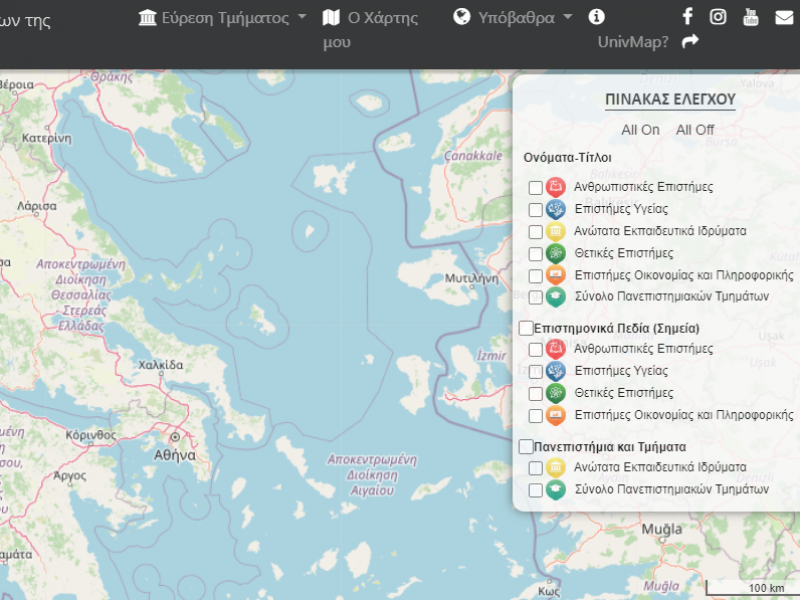Open the Instagram icon link
Viewport: 800px width, 600px height.
[718, 17]
